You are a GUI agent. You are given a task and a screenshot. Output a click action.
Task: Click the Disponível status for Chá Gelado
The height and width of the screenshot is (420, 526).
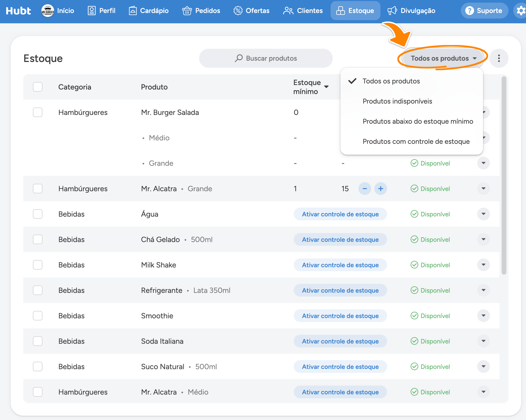pos(430,239)
